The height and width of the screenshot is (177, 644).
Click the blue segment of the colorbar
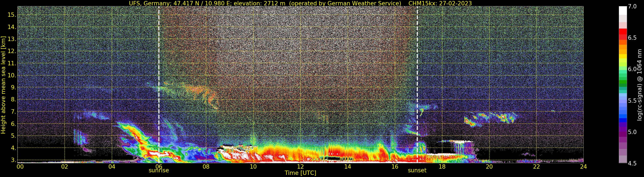click(x=623, y=120)
